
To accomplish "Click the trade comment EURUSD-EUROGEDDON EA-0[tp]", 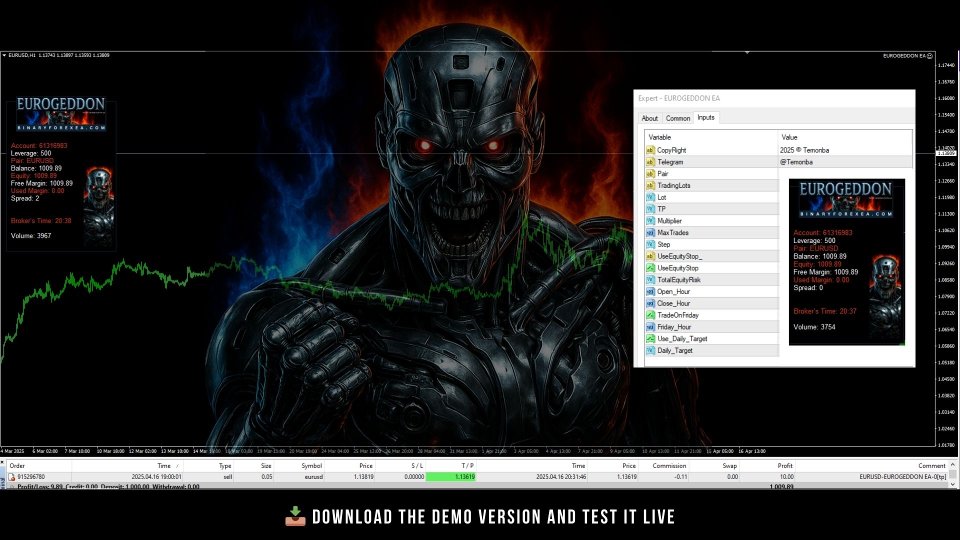I will tap(902, 476).
